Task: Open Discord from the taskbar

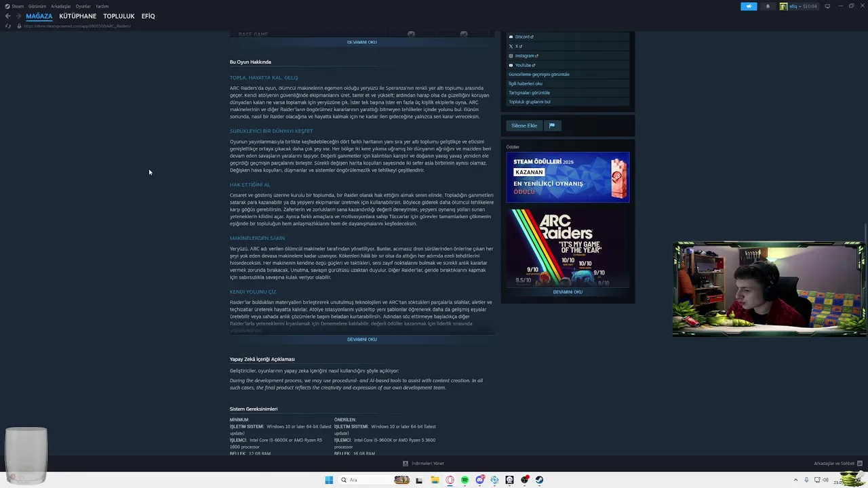Action: click(x=480, y=480)
